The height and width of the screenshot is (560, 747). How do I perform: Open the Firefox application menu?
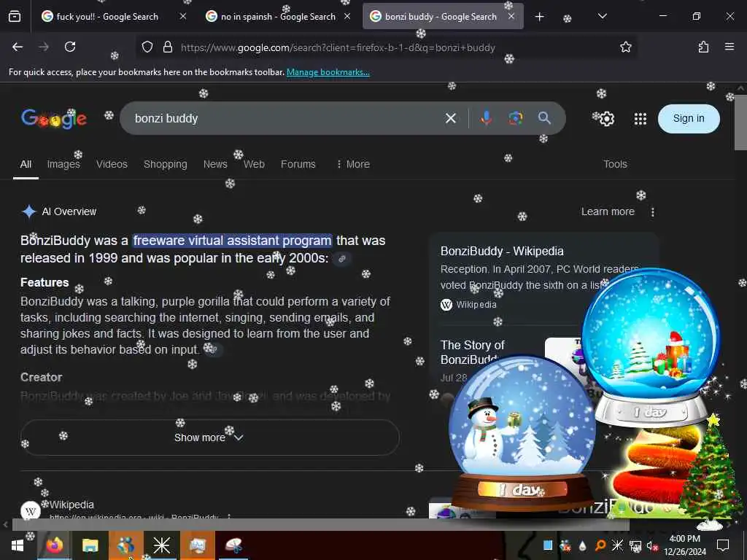729,47
